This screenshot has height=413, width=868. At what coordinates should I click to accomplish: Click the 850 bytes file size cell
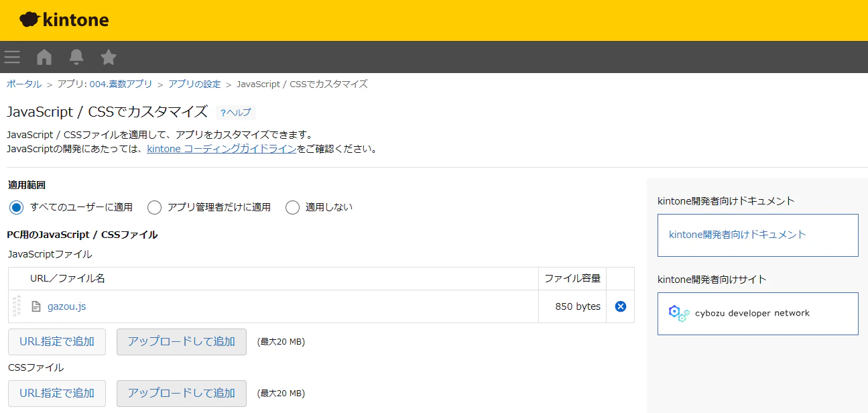572,306
